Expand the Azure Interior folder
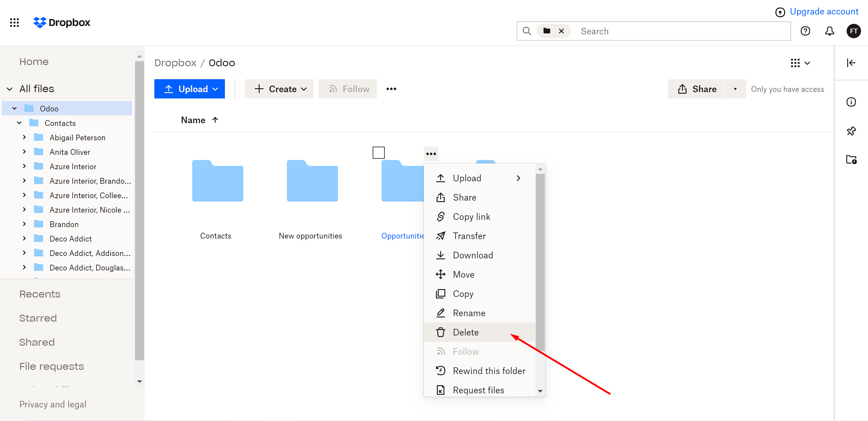 point(24,166)
